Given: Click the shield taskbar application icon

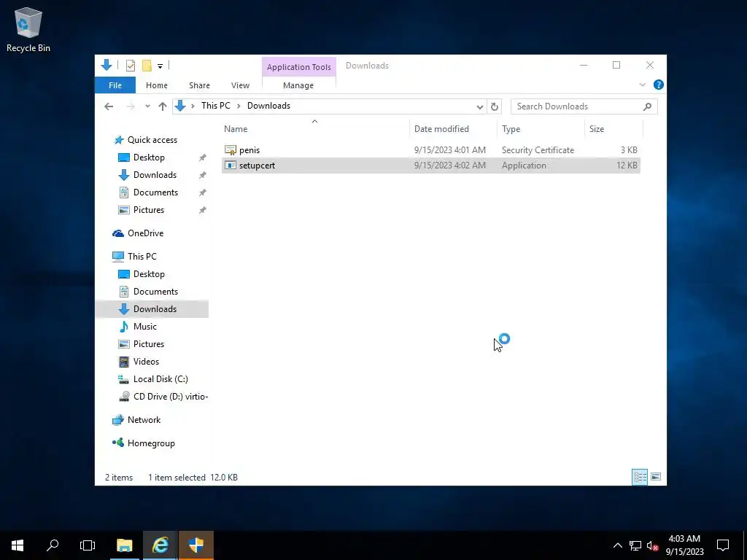Looking at the screenshot, I should 196,545.
